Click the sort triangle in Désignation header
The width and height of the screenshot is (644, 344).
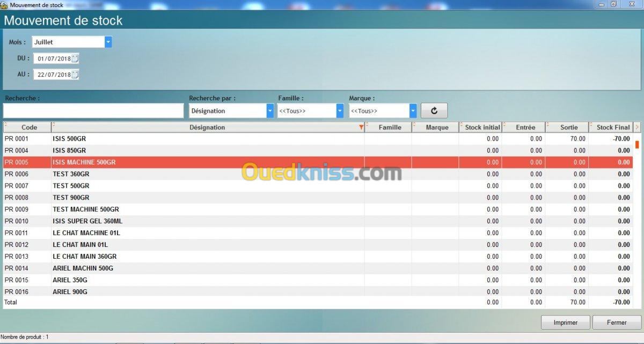[x=361, y=128]
